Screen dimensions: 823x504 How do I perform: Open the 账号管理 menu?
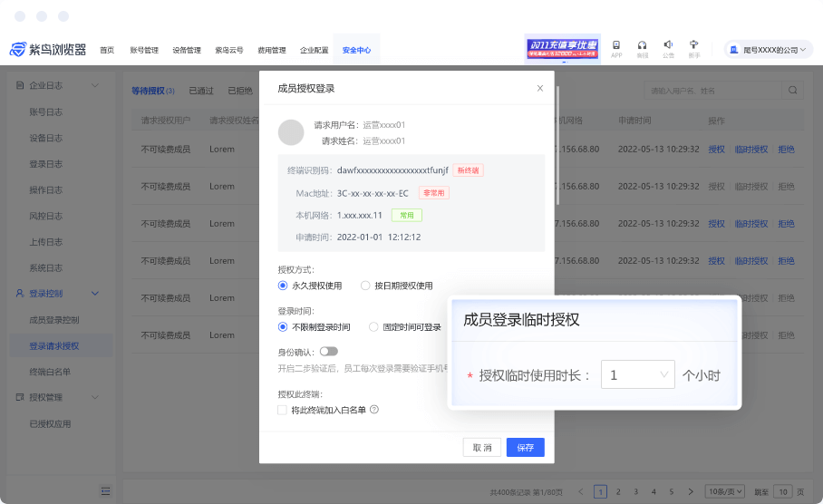144,51
